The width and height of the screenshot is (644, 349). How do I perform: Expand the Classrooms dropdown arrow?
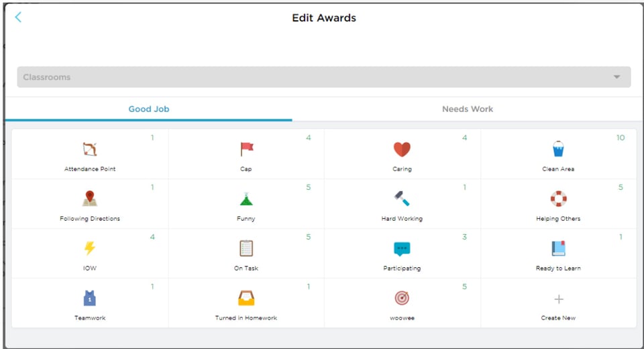coord(616,77)
